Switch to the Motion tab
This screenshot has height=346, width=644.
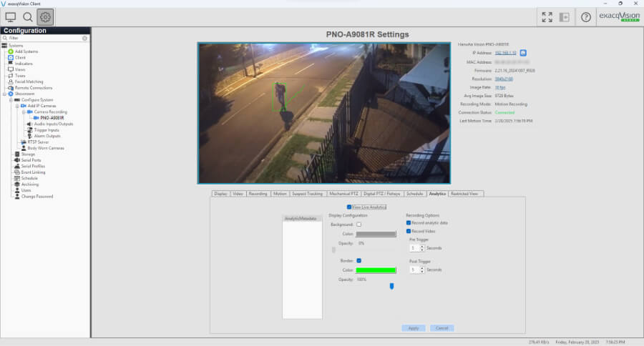click(279, 194)
